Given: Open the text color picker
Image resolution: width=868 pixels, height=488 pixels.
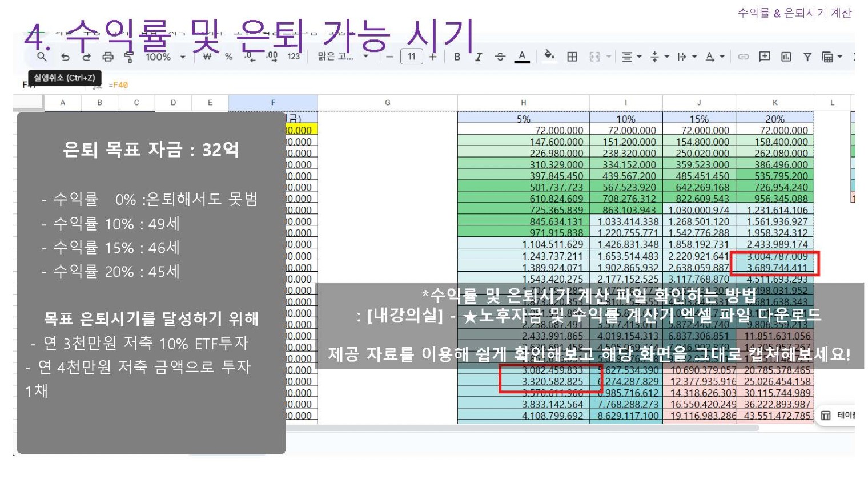Looking at the screenshot, I should point(521,57).
